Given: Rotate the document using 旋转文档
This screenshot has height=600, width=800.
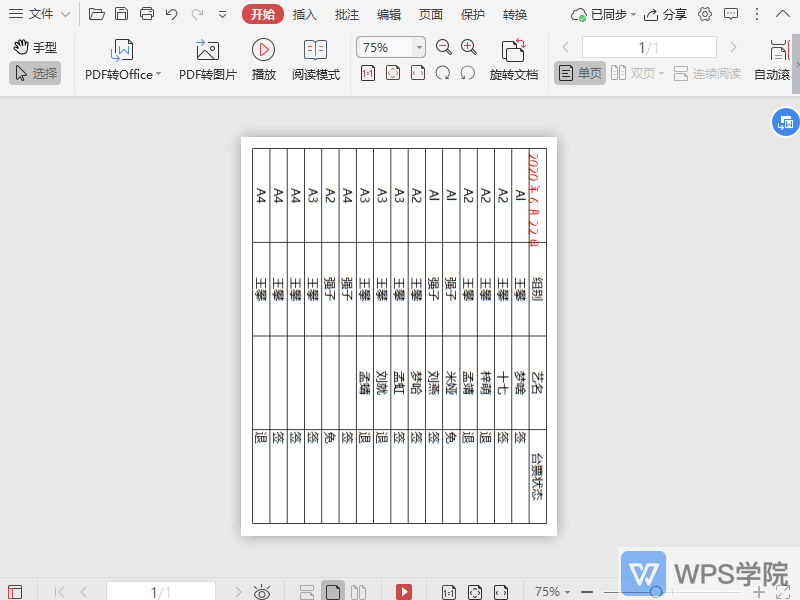Looking at the screenshot, I should [514, 60].
